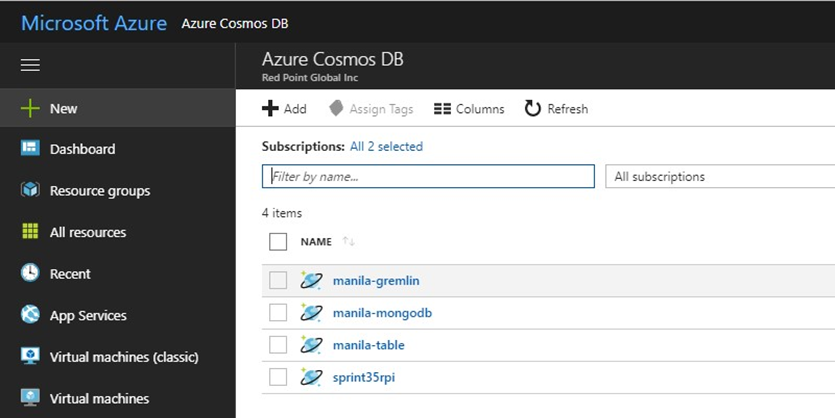The image size is (835, 418).
Task: Open the All subscriptions dropdown
Action: 720,177
